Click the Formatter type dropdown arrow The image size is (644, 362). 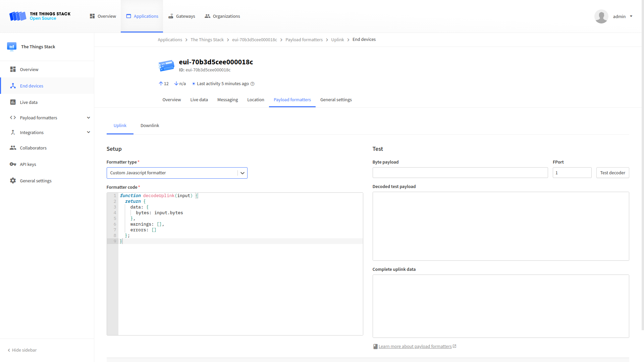(x=243, y=173)
